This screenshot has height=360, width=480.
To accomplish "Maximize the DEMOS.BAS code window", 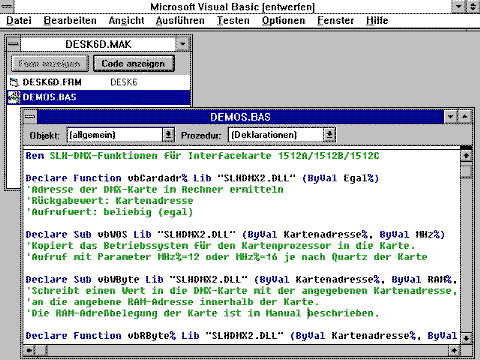I will (465, 117).
